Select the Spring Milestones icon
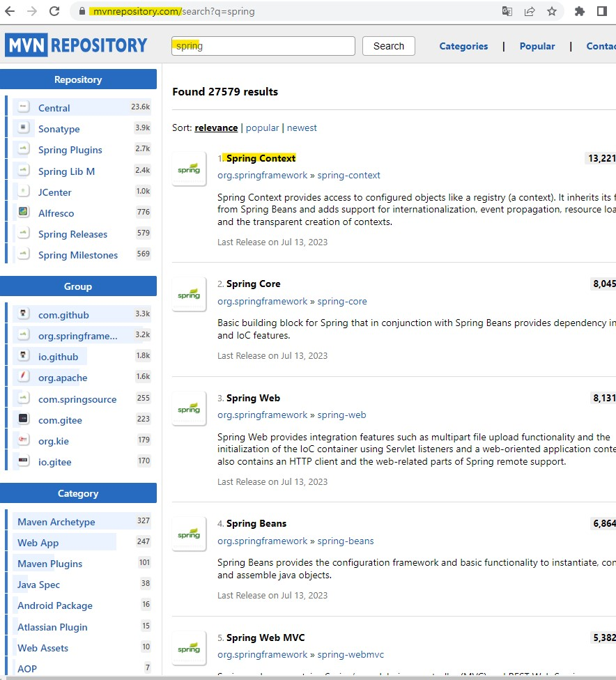The width and height of the screenshot is (616, 680). (x=24, y=254)
